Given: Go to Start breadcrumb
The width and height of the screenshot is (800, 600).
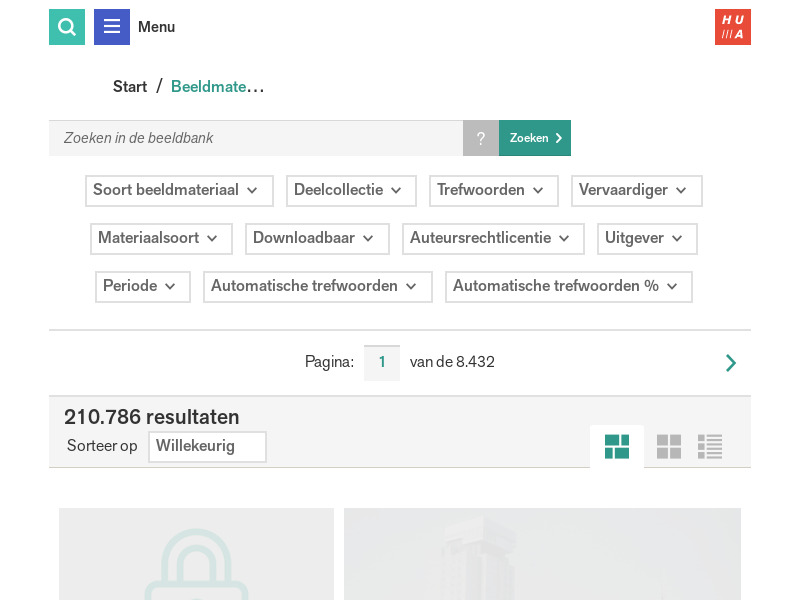Looking at the screenshot, I should point(130,87).
